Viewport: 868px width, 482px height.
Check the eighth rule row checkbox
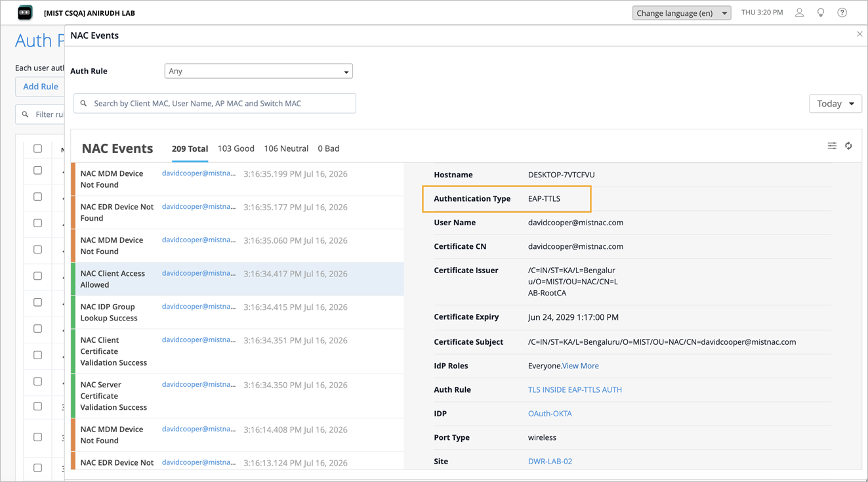37,355
